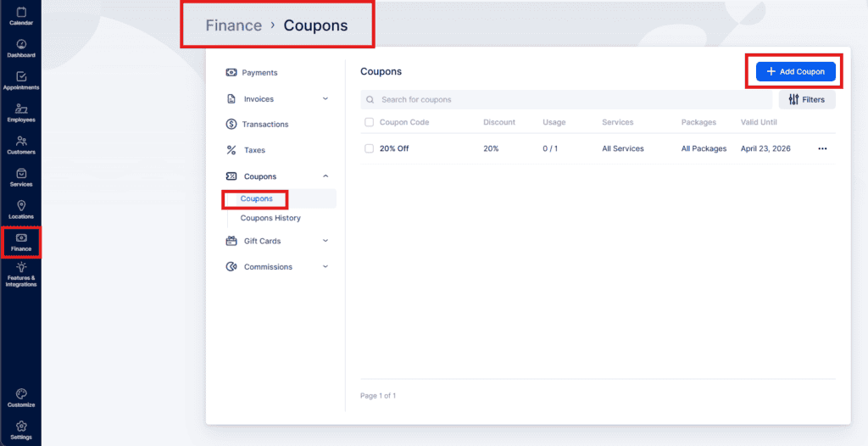The width and height of the screenshot is (868, 446).
Task: Open three-dot menu for 20% Off coupon
Action: pyautogui.click(x=822, y=148)
